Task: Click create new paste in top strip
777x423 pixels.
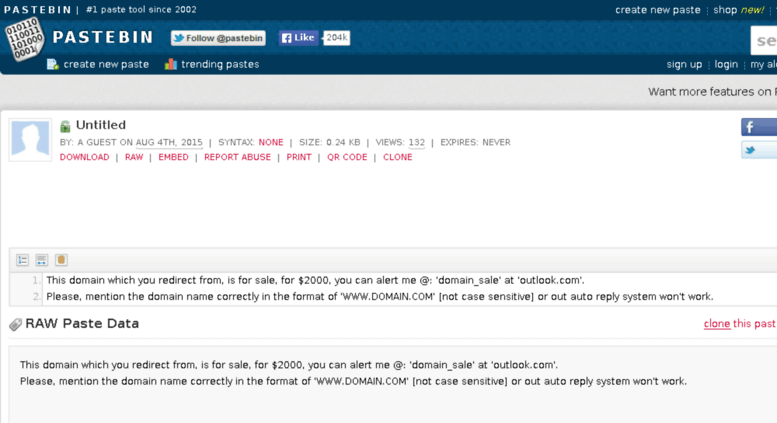Action: tap(658, 10)
